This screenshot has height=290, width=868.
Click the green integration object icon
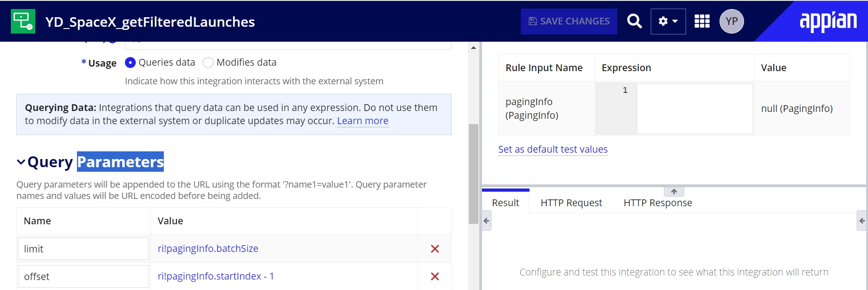(23, 21)
